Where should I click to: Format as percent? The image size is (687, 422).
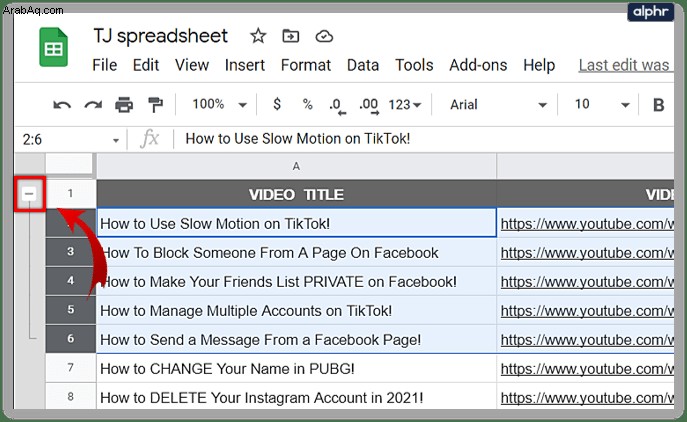pyautogui.click(x=308, y=104)
